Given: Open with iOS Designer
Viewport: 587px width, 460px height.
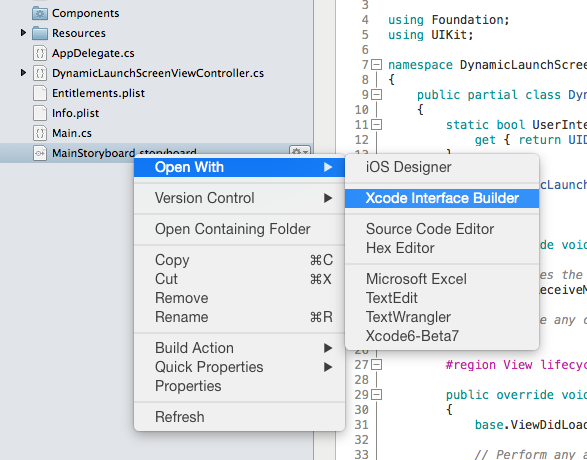Looking at the screenshot, I should click(x=442, y=167).
